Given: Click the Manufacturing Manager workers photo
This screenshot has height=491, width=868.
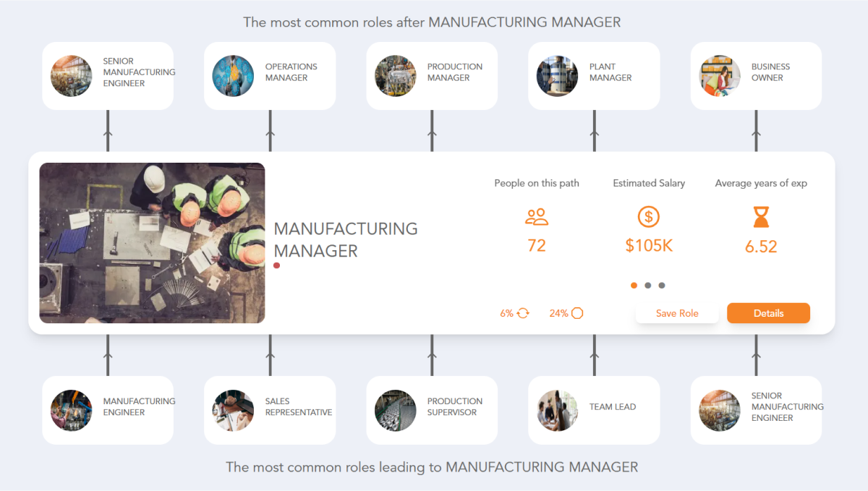Looking at the screenshot, I should coord(152,242).
